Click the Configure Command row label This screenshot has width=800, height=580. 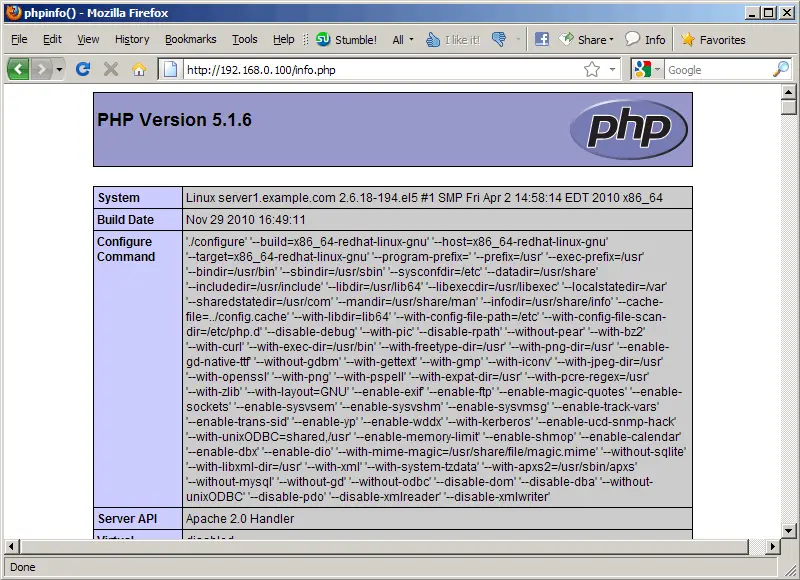tap(126, 249)
